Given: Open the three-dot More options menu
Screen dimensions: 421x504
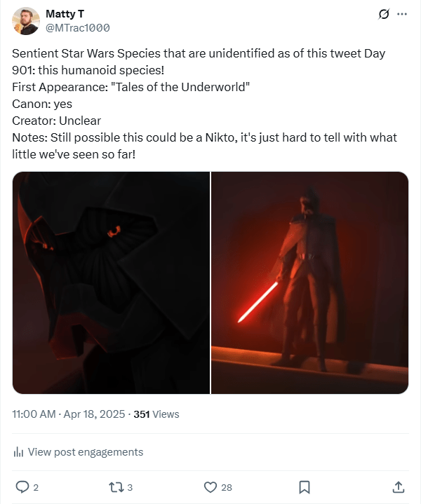Looking at the screenshot, I should [x=402, y=14].
